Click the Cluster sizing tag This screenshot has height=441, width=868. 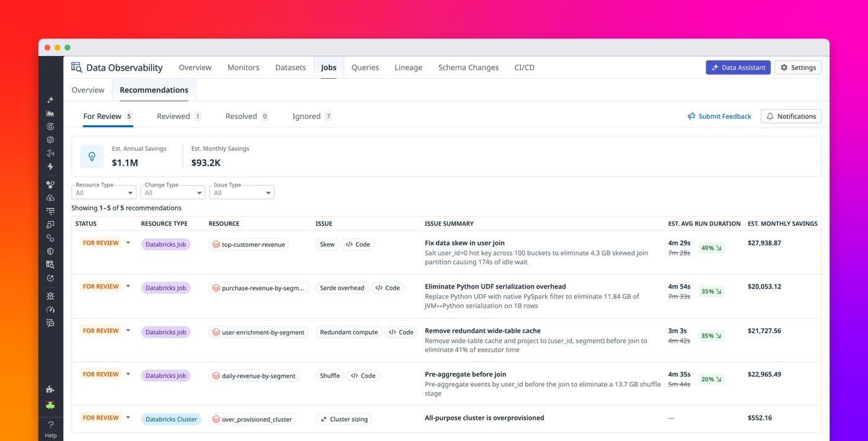[344, 419]
